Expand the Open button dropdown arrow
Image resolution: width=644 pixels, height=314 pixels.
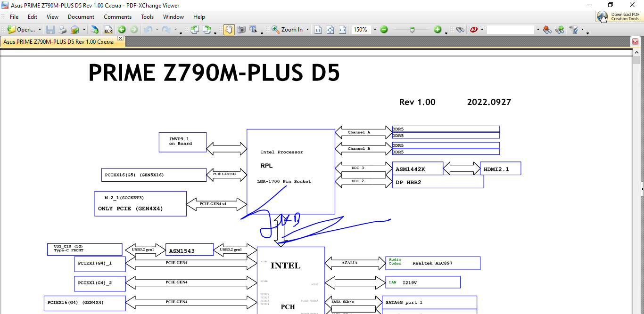point(40,30)
